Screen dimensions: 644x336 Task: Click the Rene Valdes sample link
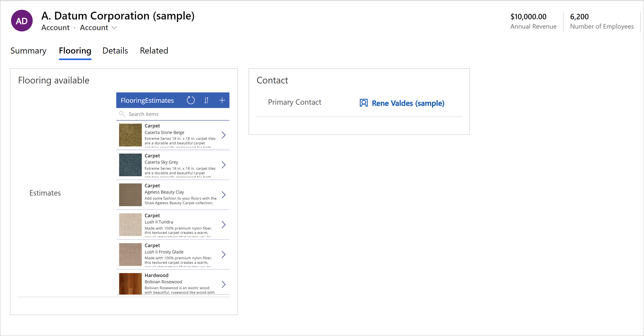[x=407, y=103]
